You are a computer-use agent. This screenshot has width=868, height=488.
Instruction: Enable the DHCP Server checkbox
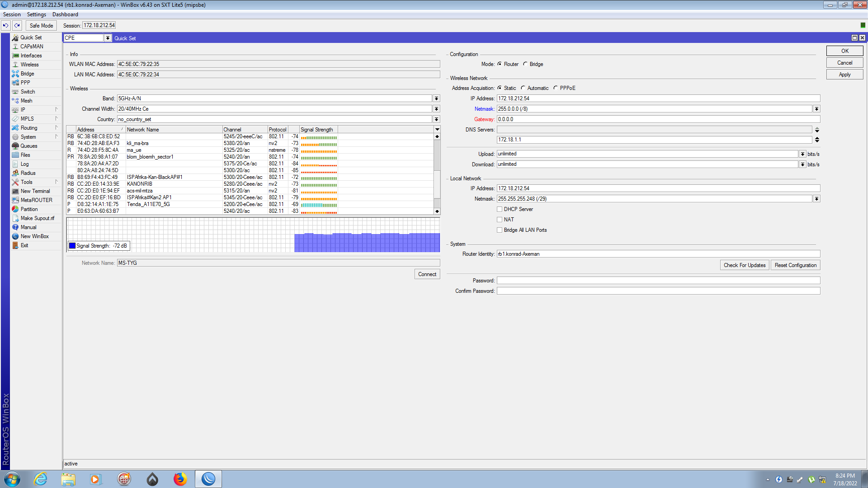[x=500, y=209]
